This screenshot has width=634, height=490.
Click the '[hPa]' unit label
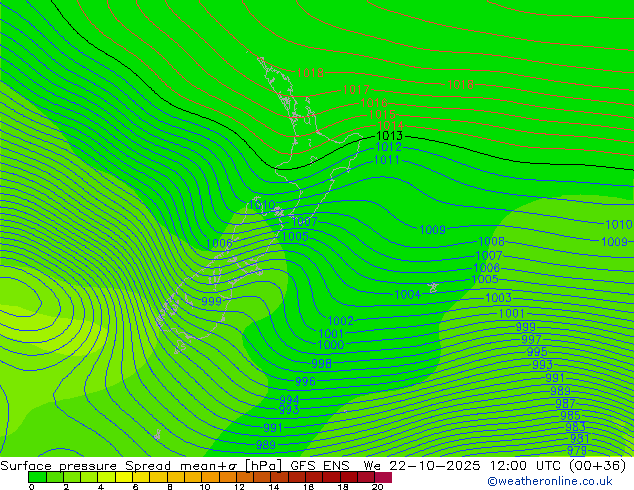point(263,466)
